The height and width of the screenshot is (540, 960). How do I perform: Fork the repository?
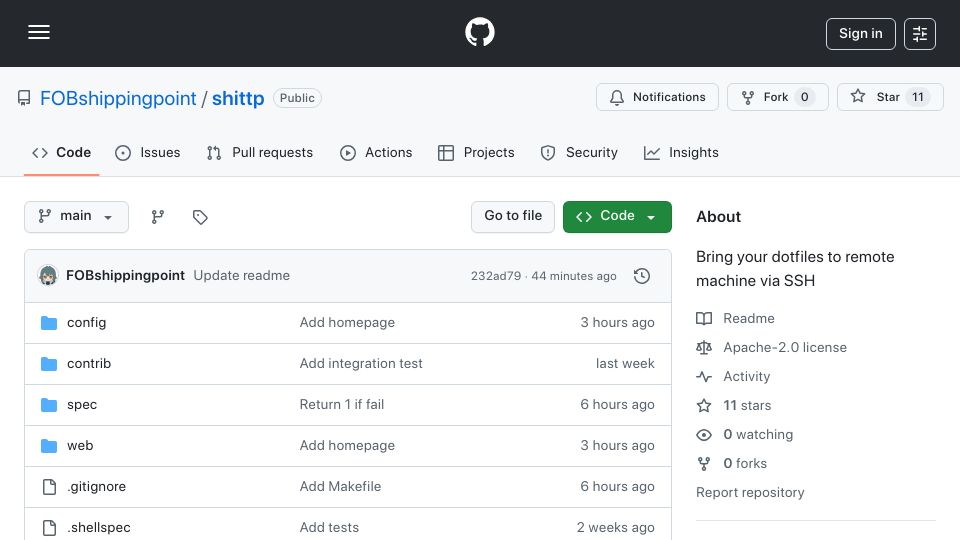coord(778,97)
